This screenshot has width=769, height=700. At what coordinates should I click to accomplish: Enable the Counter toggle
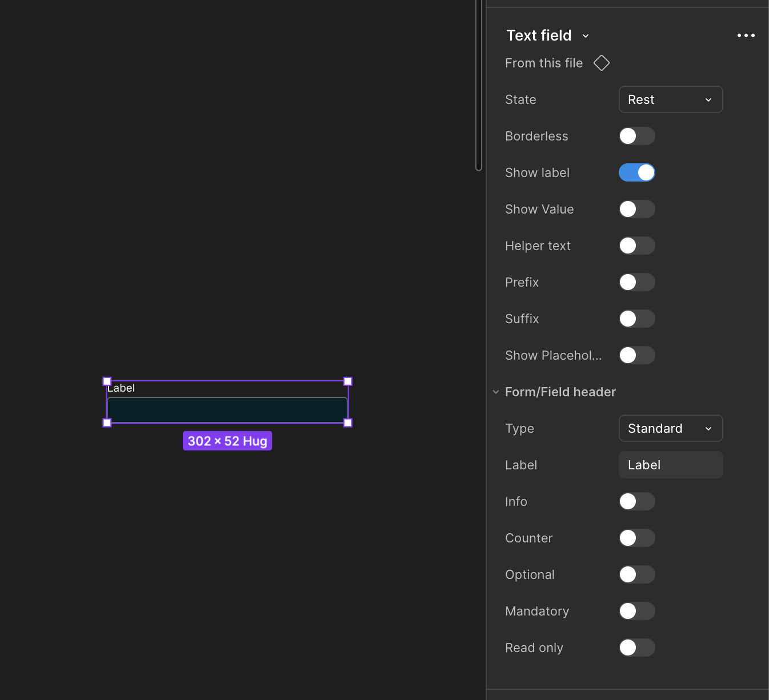636,538
